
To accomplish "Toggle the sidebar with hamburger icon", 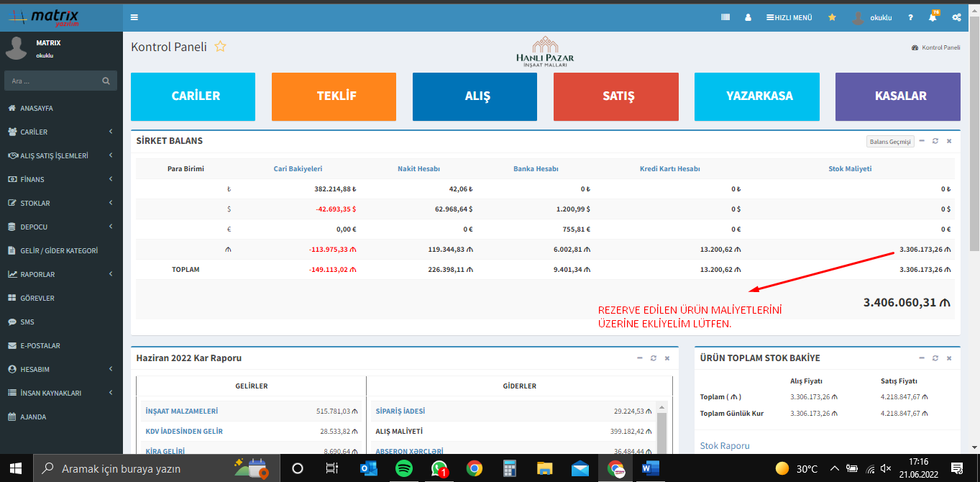I will click(x=134, y=17).
